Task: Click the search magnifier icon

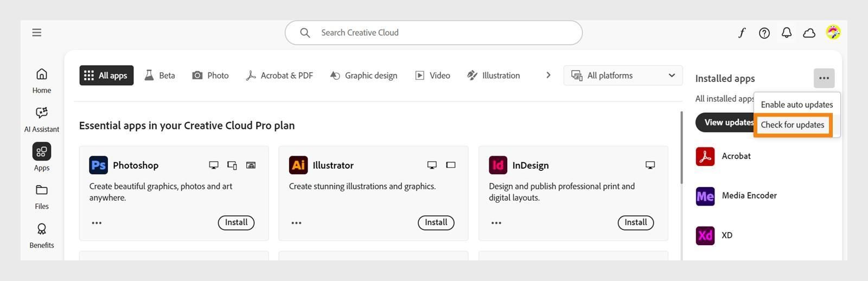Action: point(305,33)
